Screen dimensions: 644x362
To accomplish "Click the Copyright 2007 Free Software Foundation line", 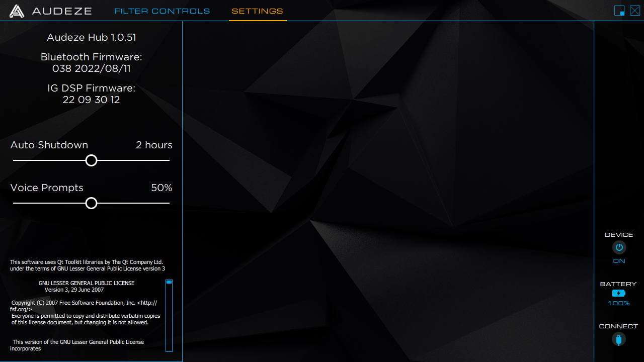I will point(84,306).
